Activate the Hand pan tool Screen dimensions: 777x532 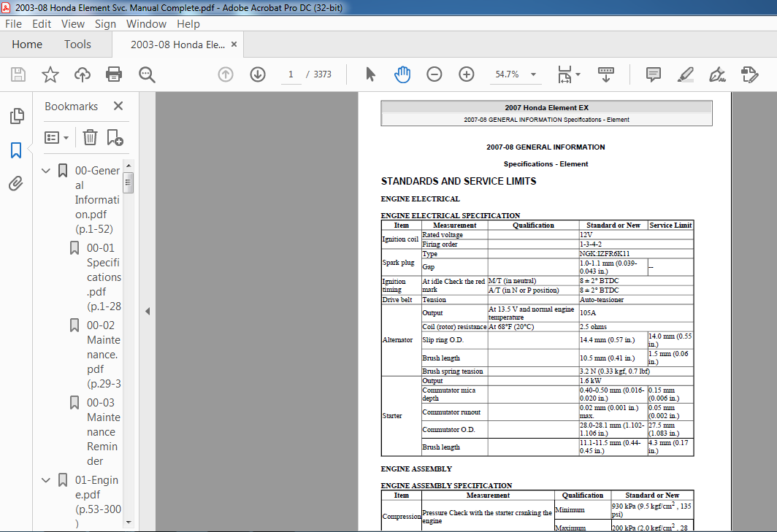pyautogui.click(x=402, y=74)
